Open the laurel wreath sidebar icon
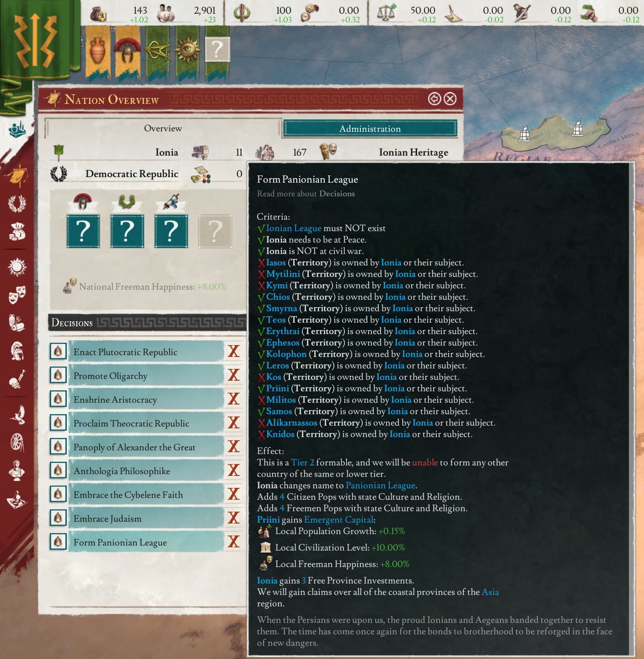 coord(17,203)
